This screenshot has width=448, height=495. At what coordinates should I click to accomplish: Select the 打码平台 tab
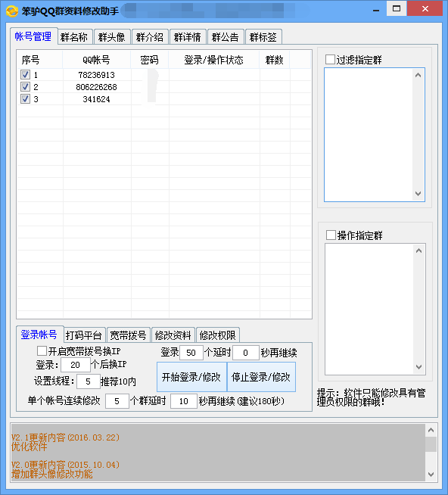(83, 335)
